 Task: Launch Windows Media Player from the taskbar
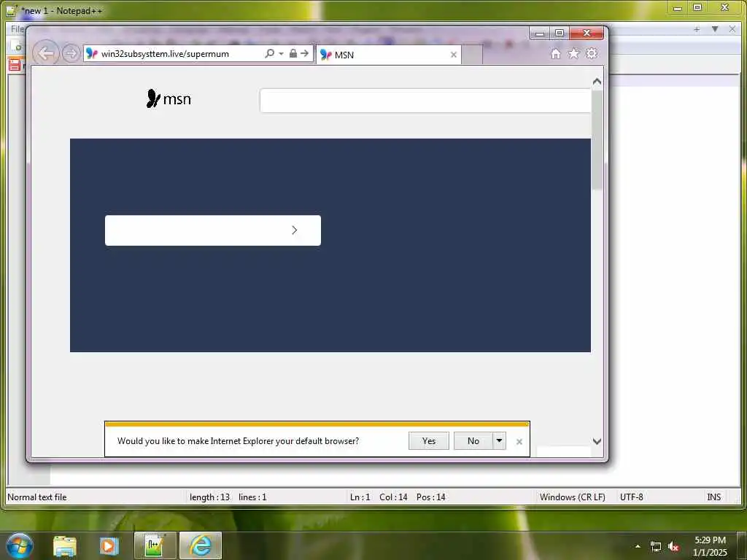click(x=109, y=545)
